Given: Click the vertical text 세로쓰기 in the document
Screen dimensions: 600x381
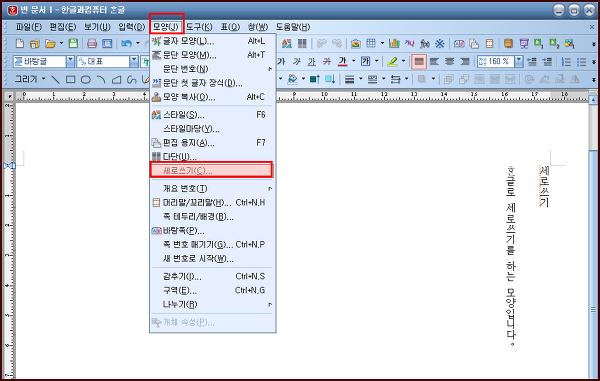Looking at the screenshot, I should 544,186.
